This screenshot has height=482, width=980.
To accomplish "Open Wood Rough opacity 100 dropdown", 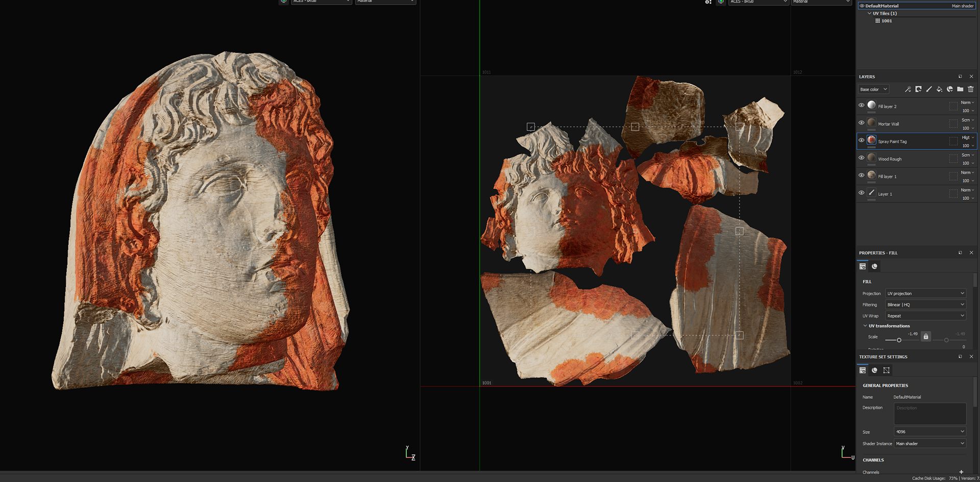I will click(x=968, y=163).
